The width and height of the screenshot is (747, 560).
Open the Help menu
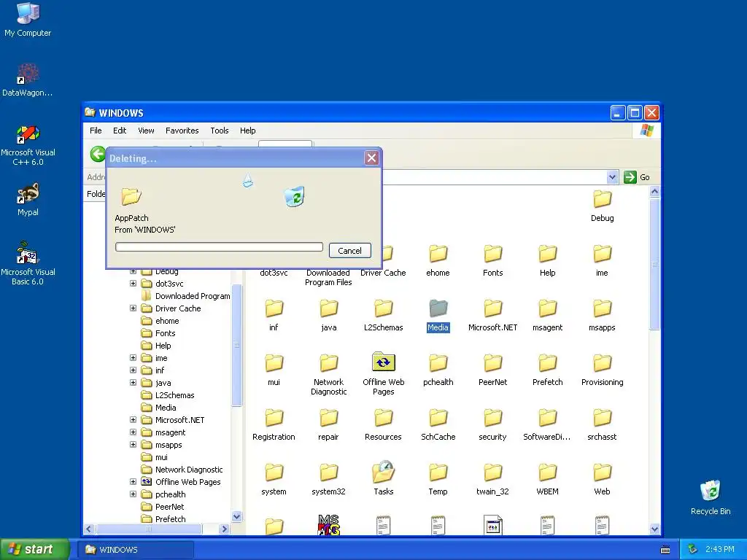247,131
